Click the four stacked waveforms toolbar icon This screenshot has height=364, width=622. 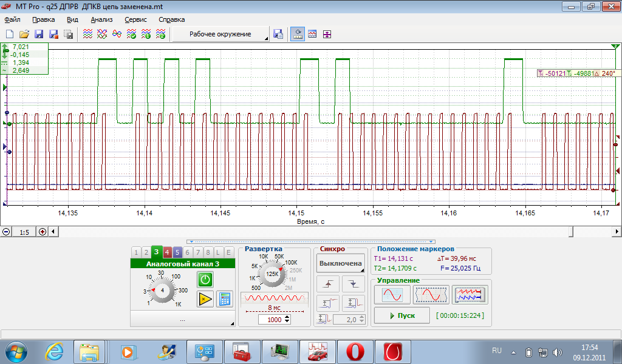(87, 35)
